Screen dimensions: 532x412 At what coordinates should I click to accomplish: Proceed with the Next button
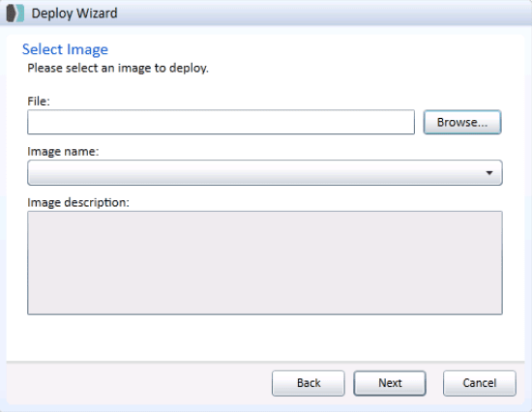[390, 383]
